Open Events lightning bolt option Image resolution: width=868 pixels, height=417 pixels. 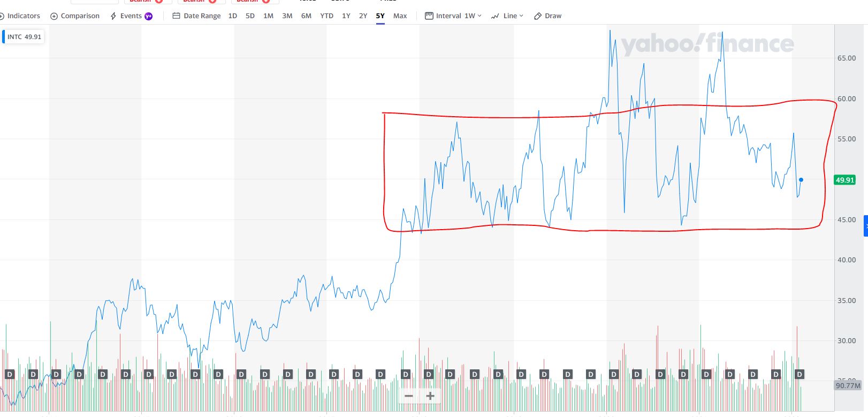tap(113, 16)
